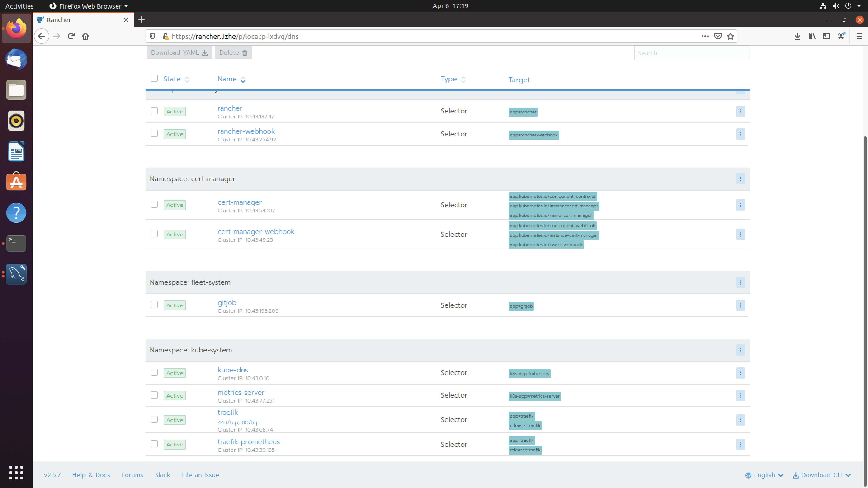
Task: Click the rancher-webhook service name link
Action: click(246, 131)
